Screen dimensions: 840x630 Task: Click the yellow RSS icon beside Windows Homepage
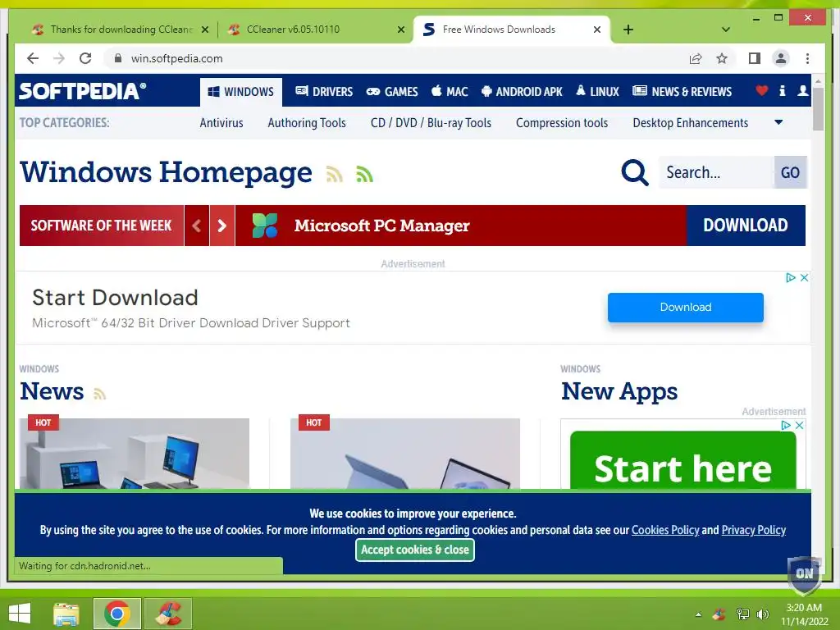click(x=335, y=174)
